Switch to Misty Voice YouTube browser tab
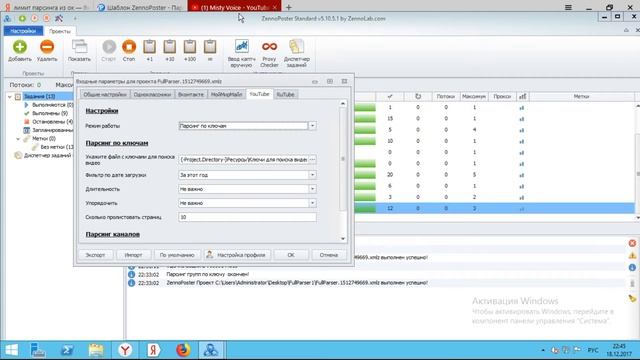 pyautogui.click(x=233, y=7)
